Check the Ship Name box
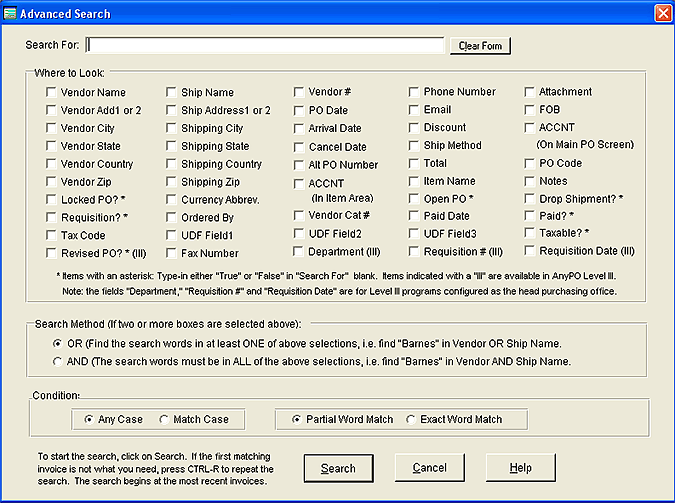Screen dimensions: 675x503 pos(171,92)
